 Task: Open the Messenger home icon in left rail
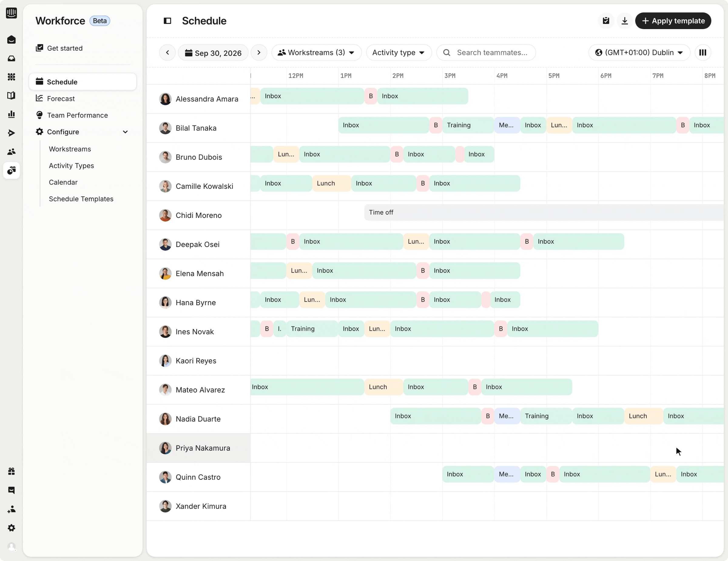[x=11, y=40]
